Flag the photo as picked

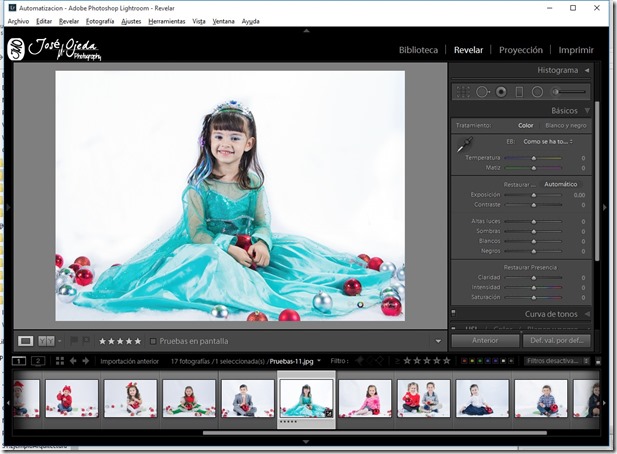pos(73,341)
